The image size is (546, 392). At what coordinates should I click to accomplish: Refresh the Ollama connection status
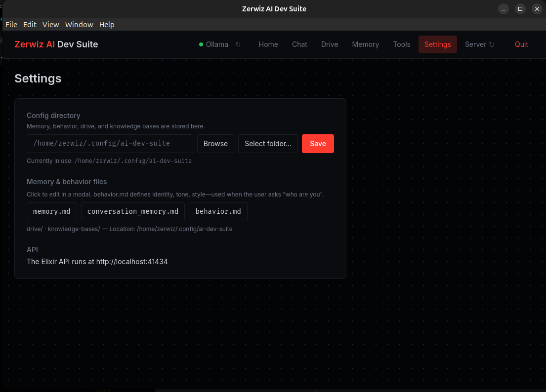pos(238,44)
